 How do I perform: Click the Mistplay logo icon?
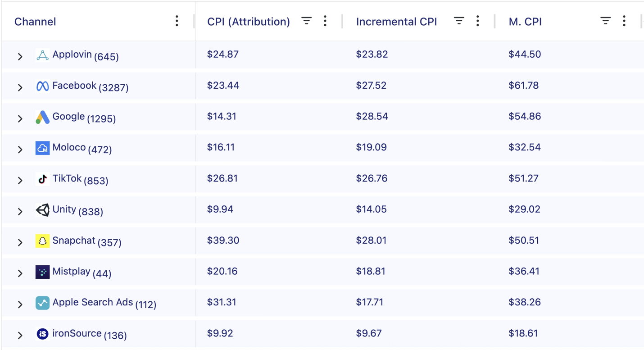pos(42,272)
